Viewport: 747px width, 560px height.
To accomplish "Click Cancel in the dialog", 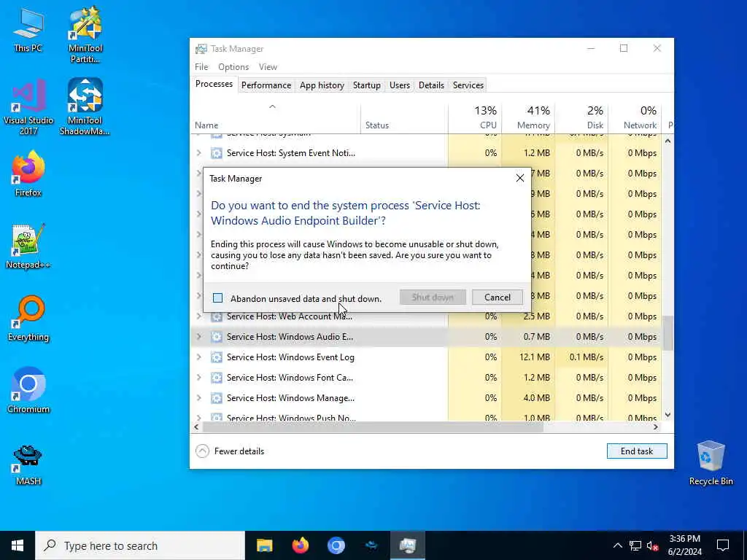I will coord(498,297).
